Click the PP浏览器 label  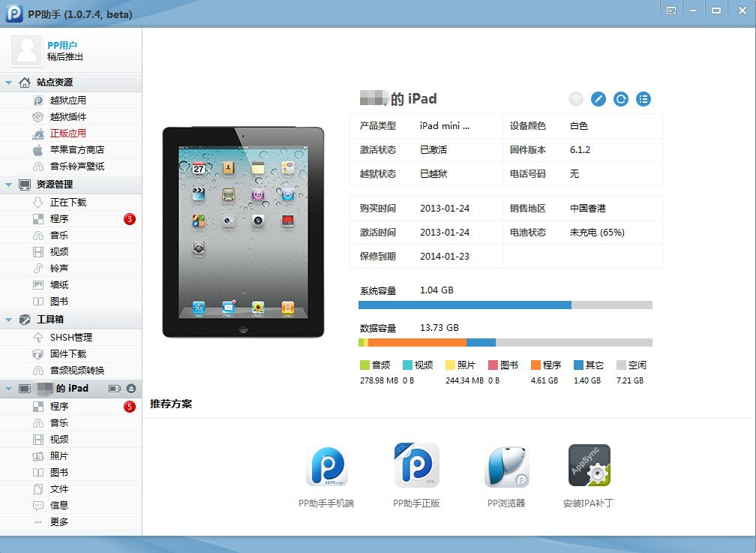506,503
